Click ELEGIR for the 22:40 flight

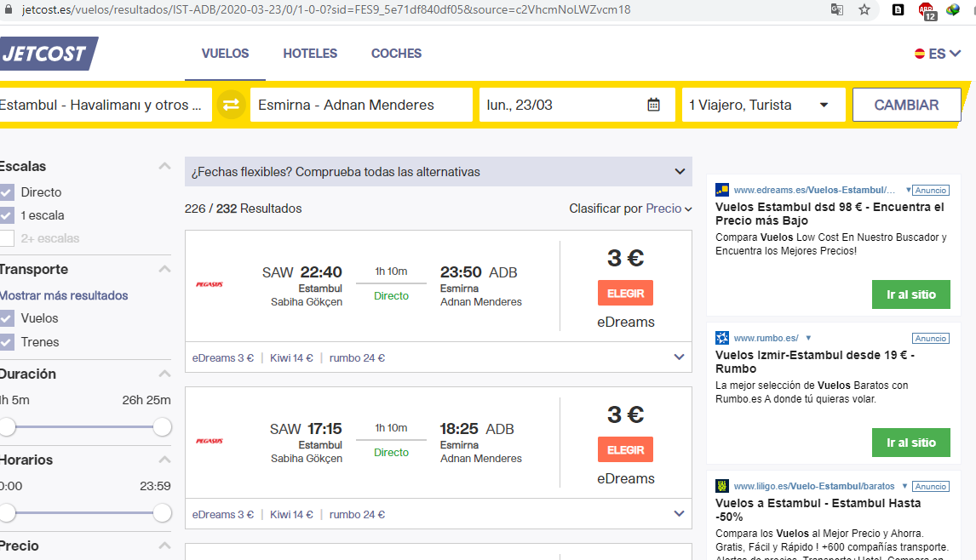coord(626,293)
